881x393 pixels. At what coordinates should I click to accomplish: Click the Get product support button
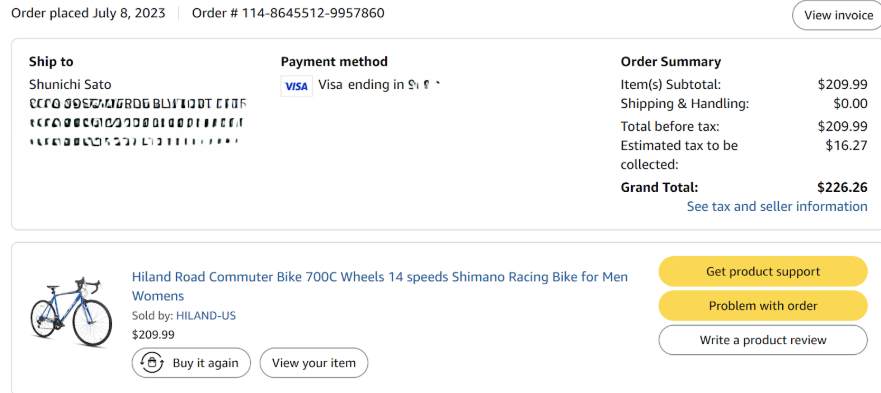763,272
